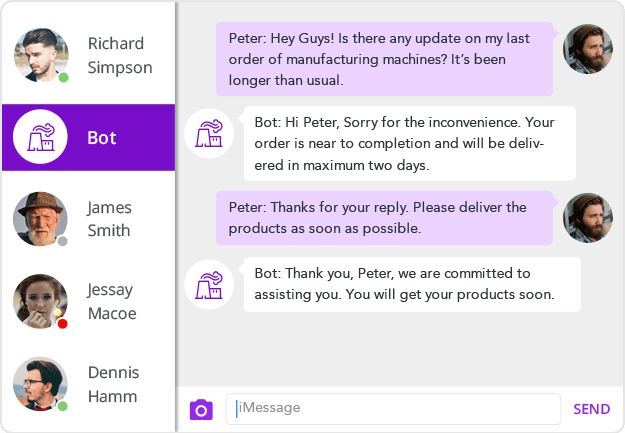Click Peter's avatar beside the 'Thanks for your reply' message
625x433 pixels.
point(588,218)
